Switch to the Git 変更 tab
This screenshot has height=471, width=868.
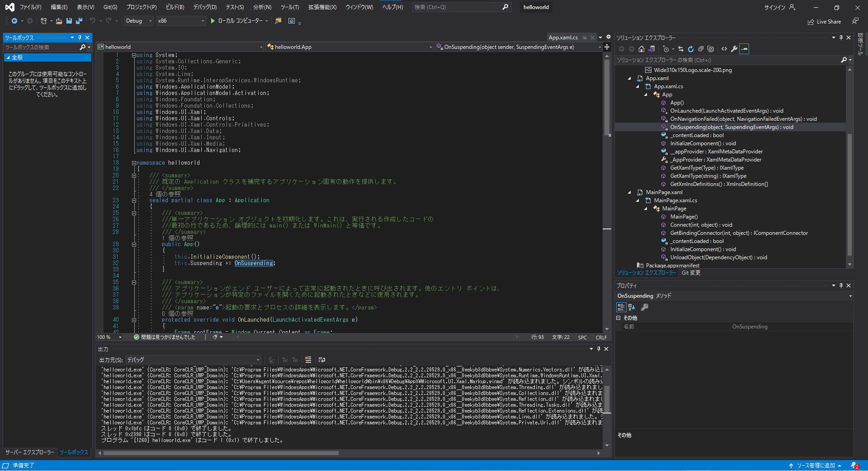click(x=690, y=272)
